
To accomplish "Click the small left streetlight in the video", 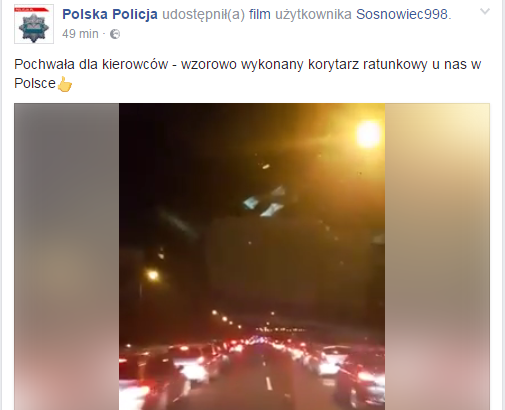I will coord(153,275).
